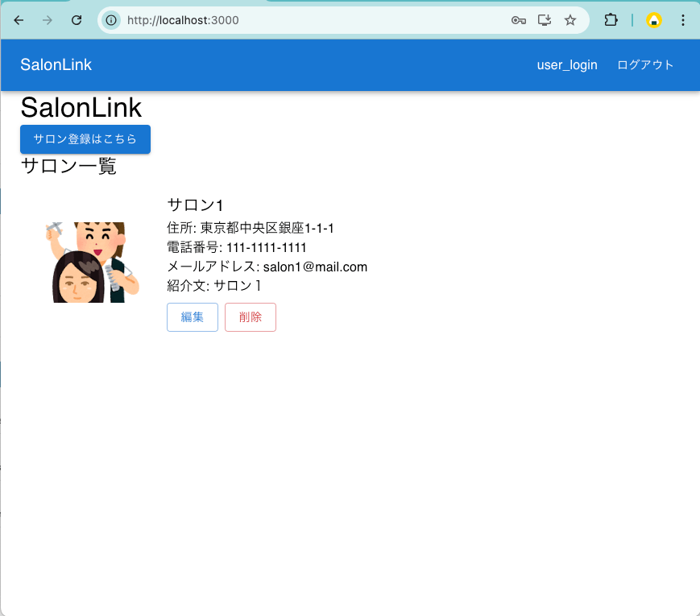Open the saved passwords key icon
Screen dimensions: 700x616
point(518,20)
